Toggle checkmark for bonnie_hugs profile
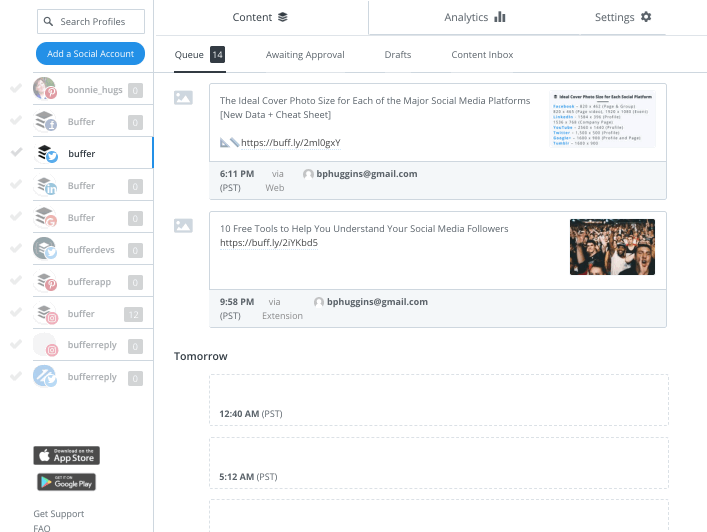 tap(16, 88)
